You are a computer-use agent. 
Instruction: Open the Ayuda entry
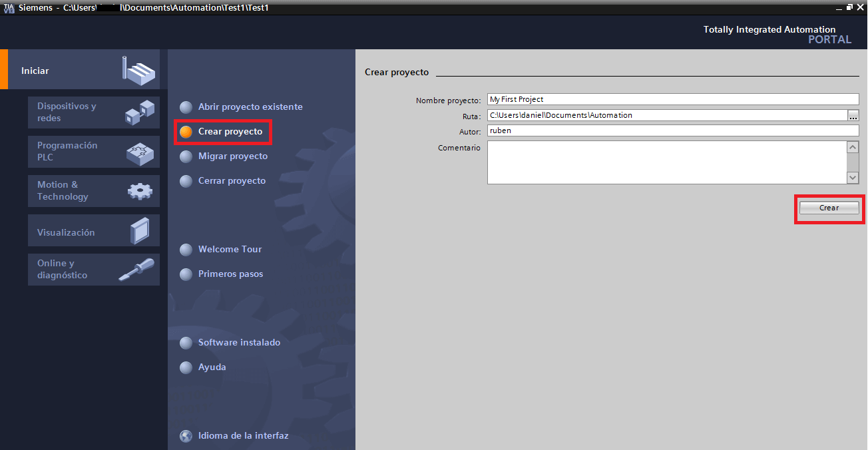point(212,367)
